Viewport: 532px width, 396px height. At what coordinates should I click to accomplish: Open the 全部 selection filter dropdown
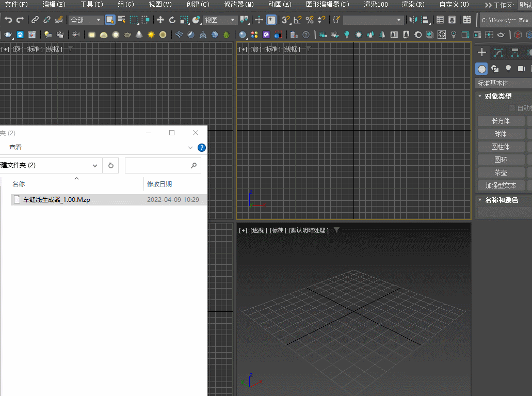[86, 20]
